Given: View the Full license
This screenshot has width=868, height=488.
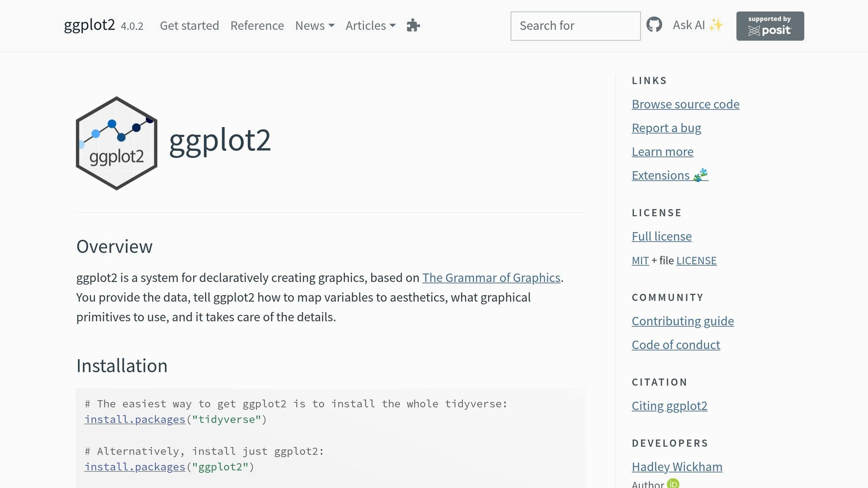Looking at the screenshot, I should 661,236.
